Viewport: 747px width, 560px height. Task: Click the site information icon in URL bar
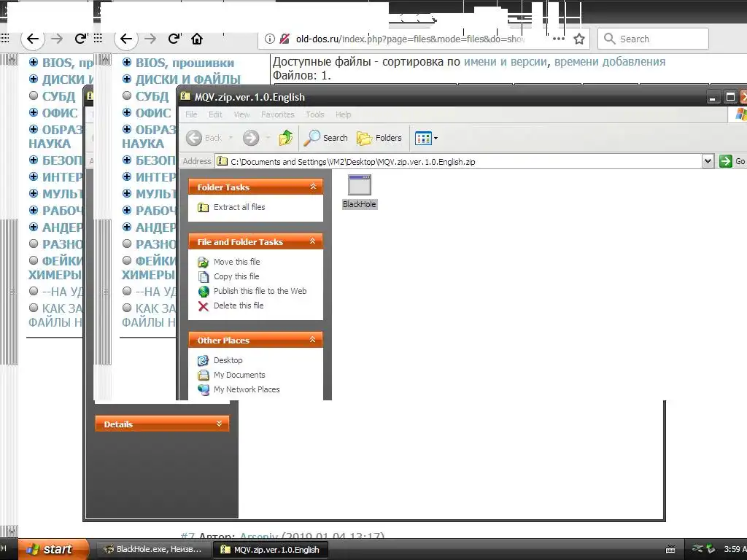[x=270, y=39]
